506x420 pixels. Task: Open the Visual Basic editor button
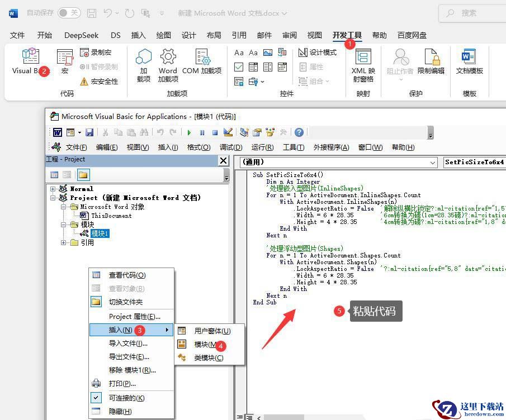click(31, 61)
